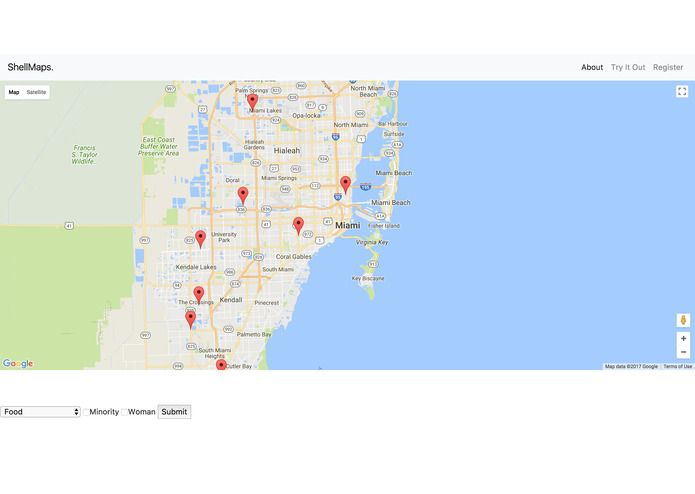Click the Hialeah label on map

[x=286, y=151]
